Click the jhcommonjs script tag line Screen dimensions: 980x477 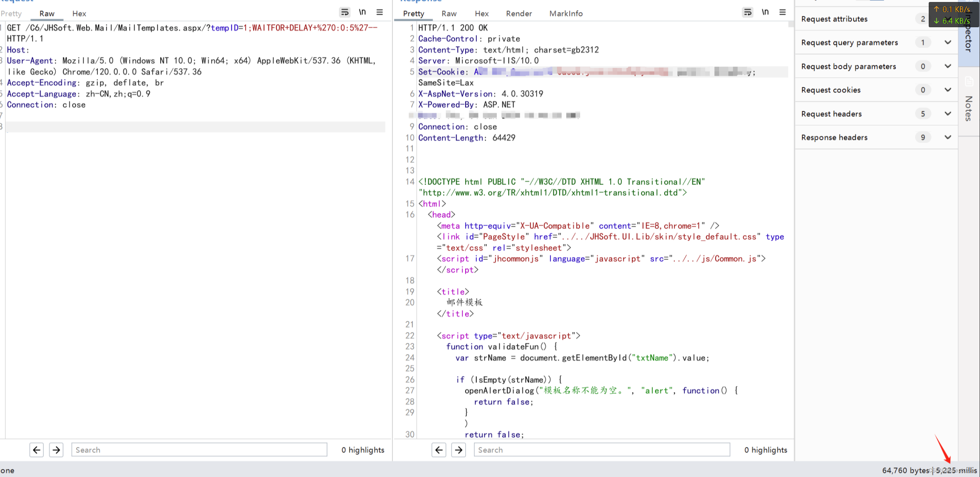(x=601, y=264)
